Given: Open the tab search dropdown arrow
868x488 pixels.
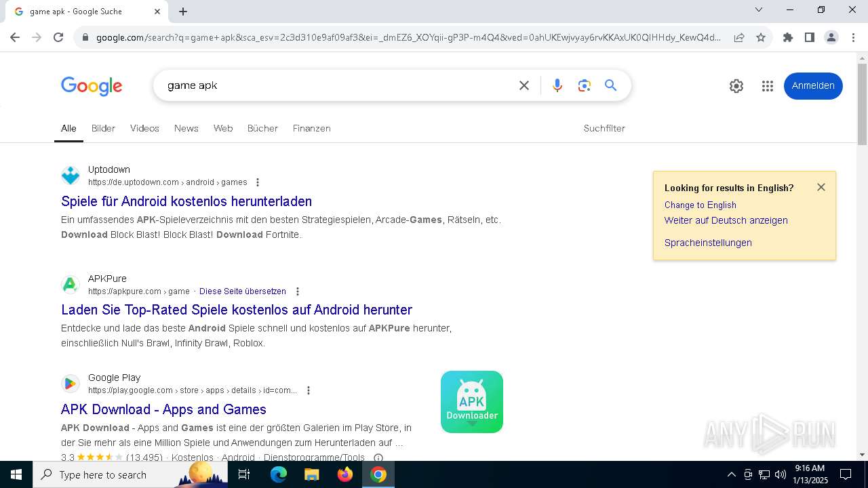Looking at the screenshot, I should tap(759, 10).
